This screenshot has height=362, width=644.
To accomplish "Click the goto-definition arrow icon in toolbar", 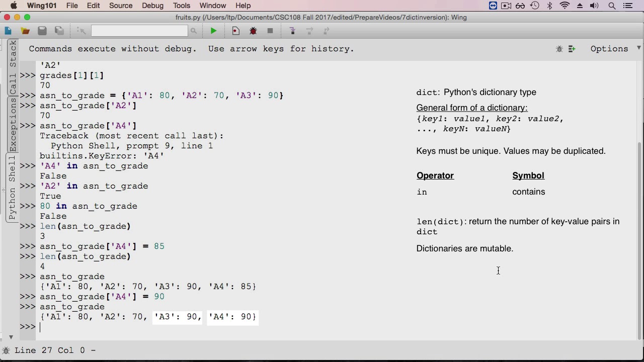I will 82,31.
